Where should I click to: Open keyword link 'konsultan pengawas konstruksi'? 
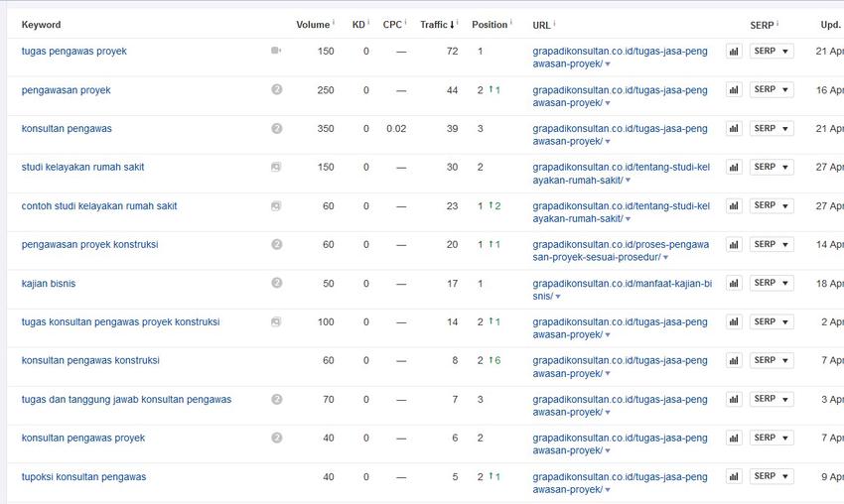pos(90,360)
